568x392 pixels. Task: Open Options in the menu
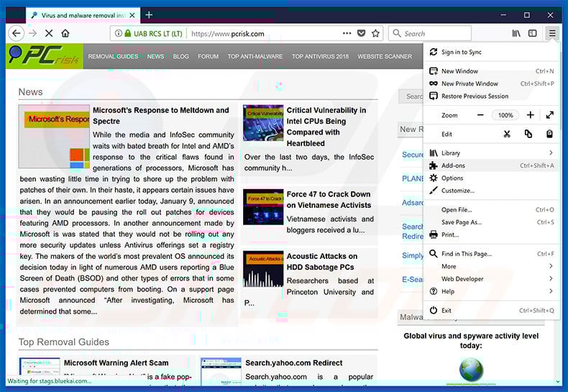[491, 178]
